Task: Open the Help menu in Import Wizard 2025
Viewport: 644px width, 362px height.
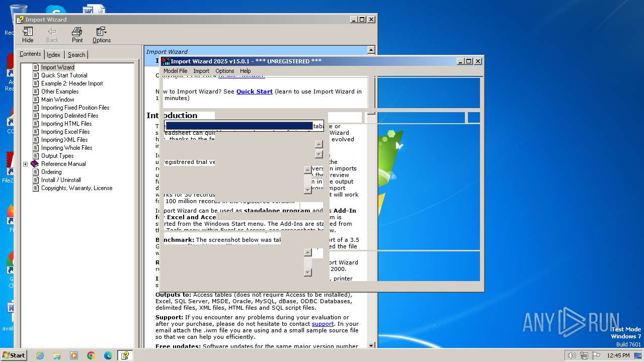Action: (x=245, y=71)
